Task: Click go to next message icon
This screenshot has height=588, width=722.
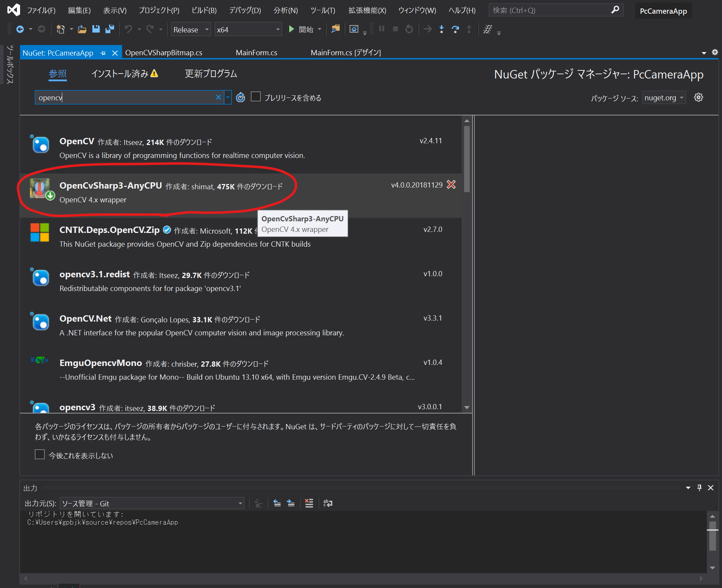Action: click(x=291, y=503)
